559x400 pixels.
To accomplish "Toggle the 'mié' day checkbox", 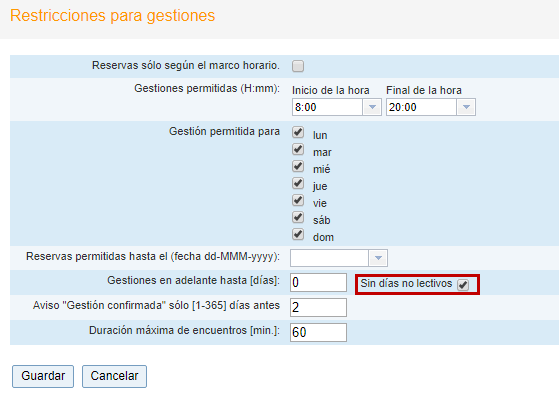I will point(298,166).
